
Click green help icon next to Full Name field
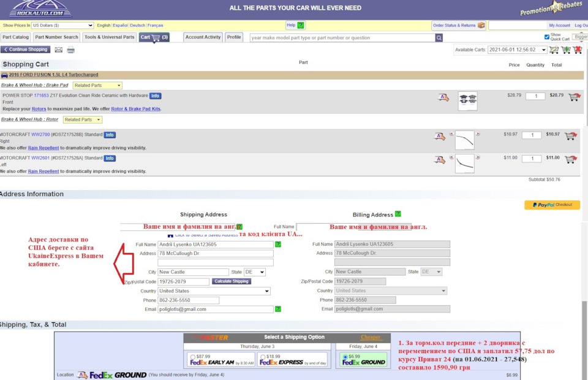click(x=278, y=244)
